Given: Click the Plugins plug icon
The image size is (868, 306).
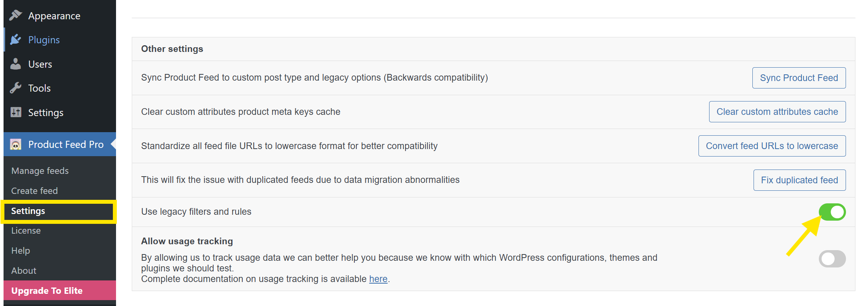Looking at the screenshot, I should [16, 40].
